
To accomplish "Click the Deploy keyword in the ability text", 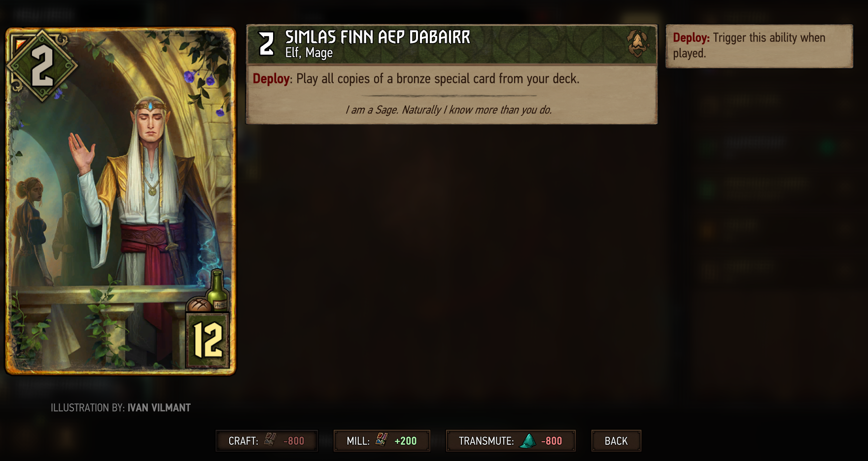I will [x=271, y=79].
